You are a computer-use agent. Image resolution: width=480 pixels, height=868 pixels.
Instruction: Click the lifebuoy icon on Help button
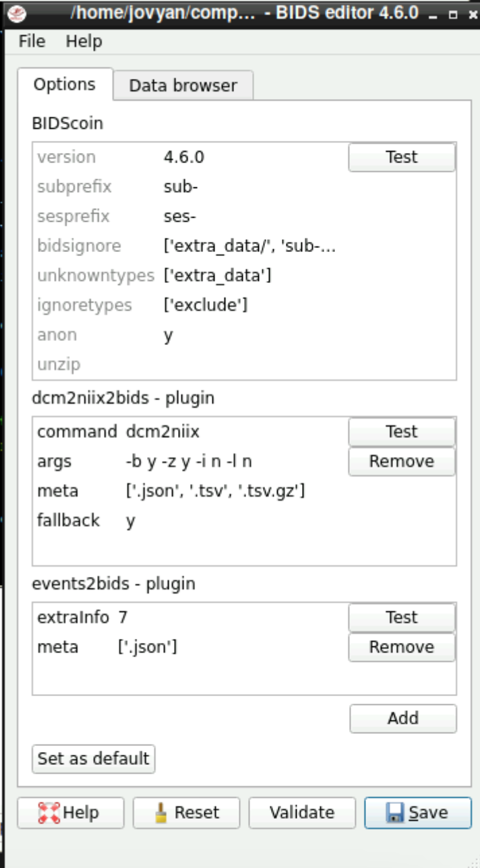coord(49,813)
